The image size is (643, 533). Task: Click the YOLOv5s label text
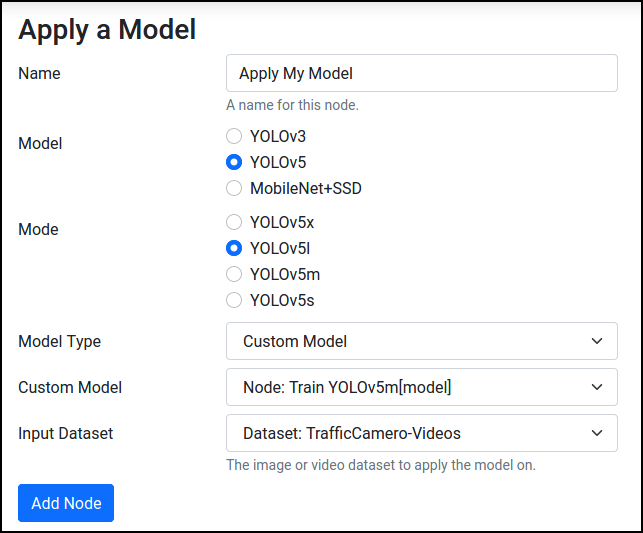[282, 300]
